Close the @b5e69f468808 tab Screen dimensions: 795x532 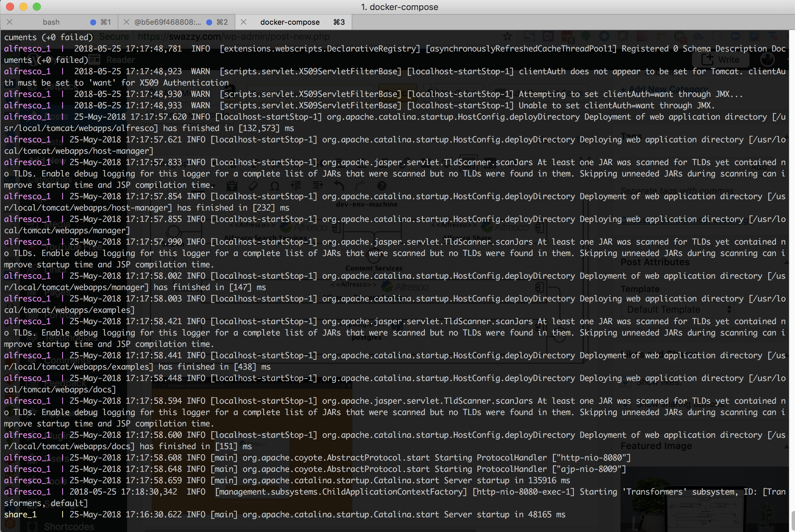pos(126,22)
